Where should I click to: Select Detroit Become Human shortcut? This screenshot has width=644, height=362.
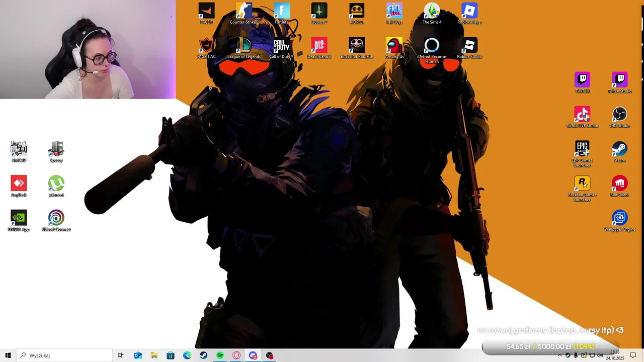(432, 50)
